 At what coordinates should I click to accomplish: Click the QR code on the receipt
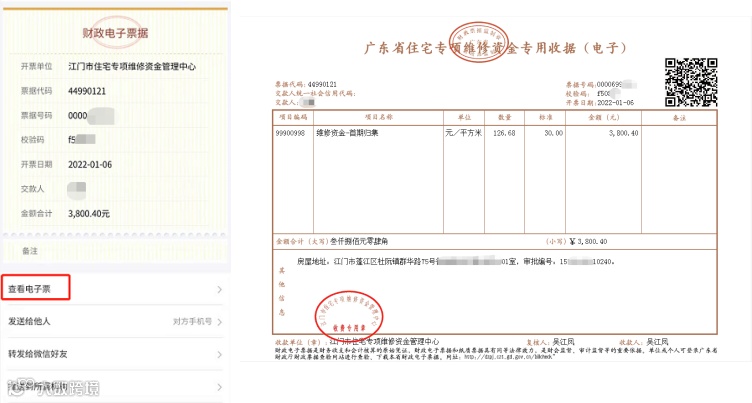[x=691, y=83]
